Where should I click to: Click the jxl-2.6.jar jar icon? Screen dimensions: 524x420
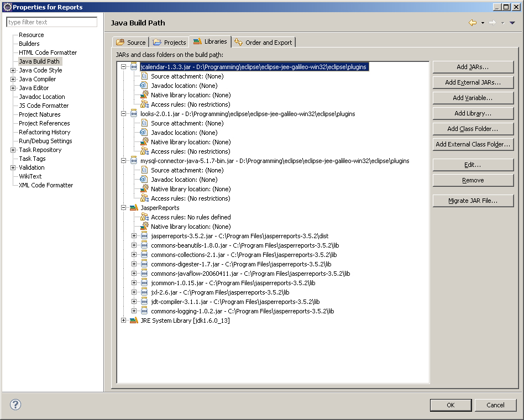(x=144, y=292)
